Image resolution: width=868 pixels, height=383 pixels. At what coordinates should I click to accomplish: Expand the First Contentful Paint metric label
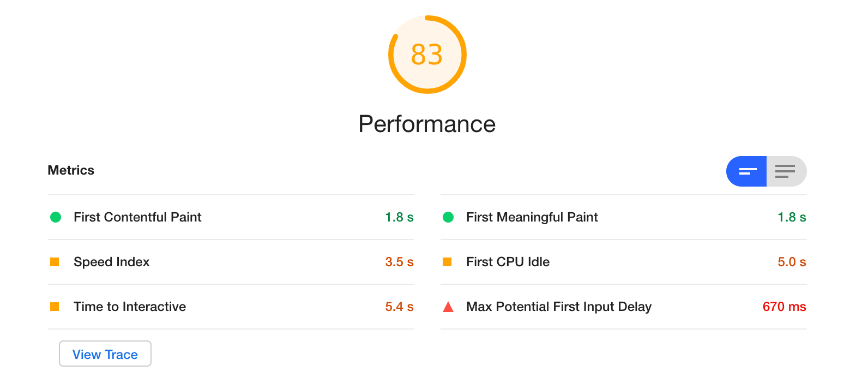pos(137,217)
